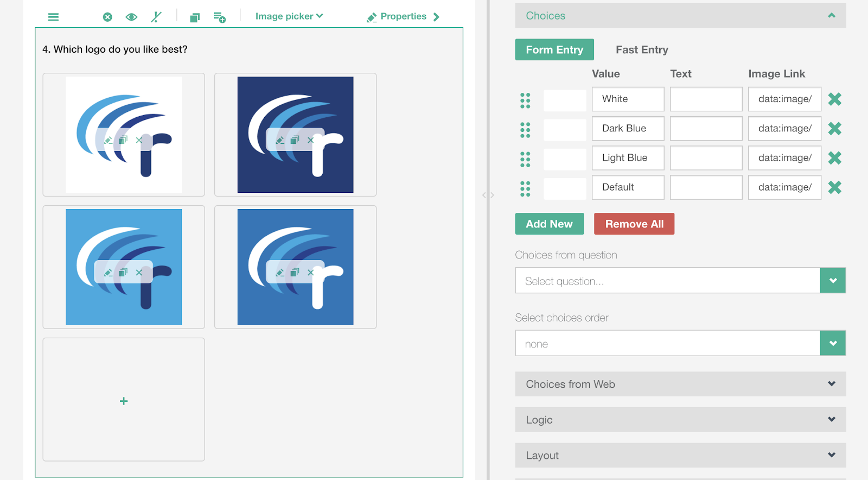Image resolution: width=868 pixels, height=480 pixels.
Task: Open the Image picker question type dropdown
Action: [x=289, y=16]
